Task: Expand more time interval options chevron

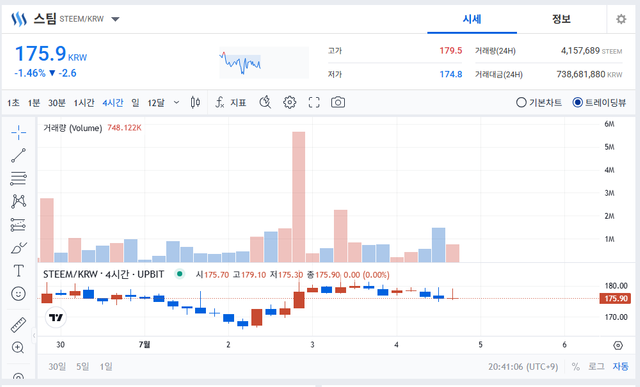Action: [x=176, y=102]
